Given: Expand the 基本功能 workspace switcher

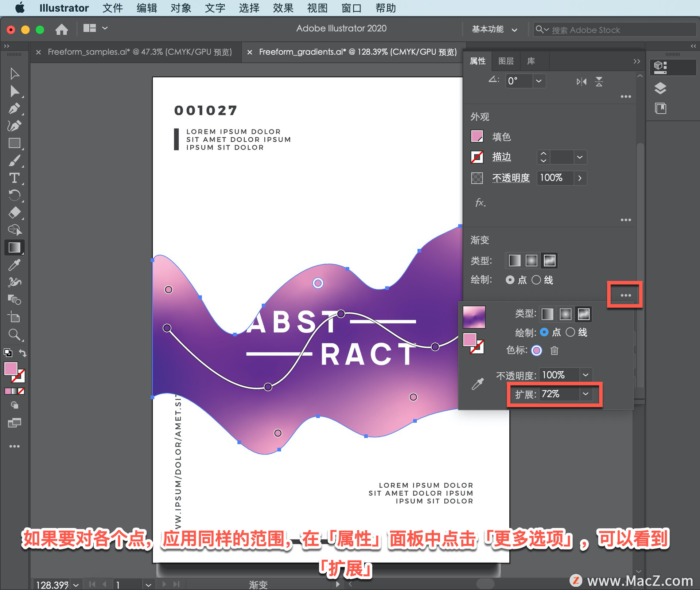Looking at the screenshot, I should pos(494,30).
